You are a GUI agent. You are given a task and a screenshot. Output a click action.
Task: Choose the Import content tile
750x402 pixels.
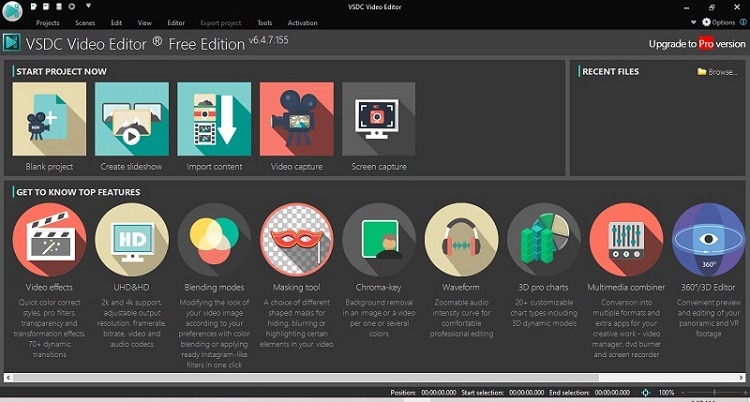[x=214, y=119]
